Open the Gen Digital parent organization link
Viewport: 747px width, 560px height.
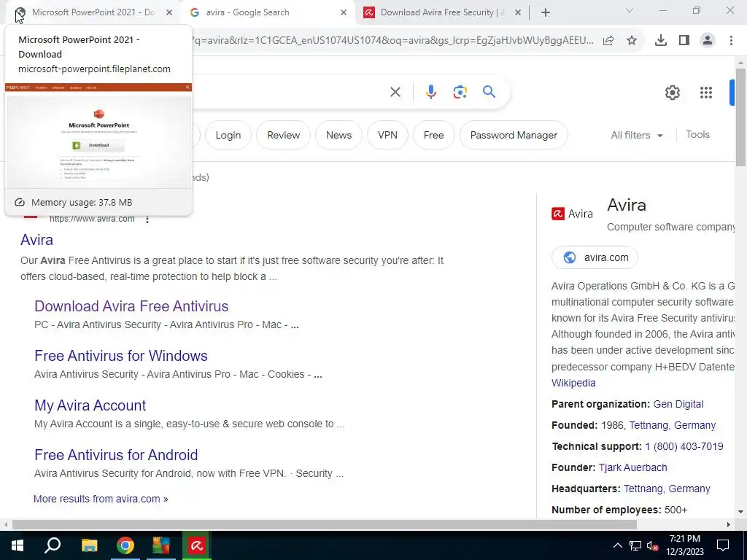tap(678, 404)
